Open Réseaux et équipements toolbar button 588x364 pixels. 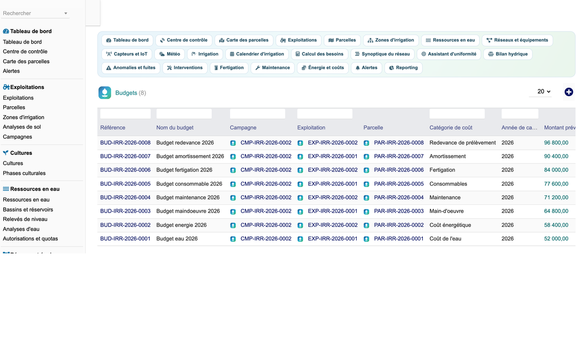point(517,40)
